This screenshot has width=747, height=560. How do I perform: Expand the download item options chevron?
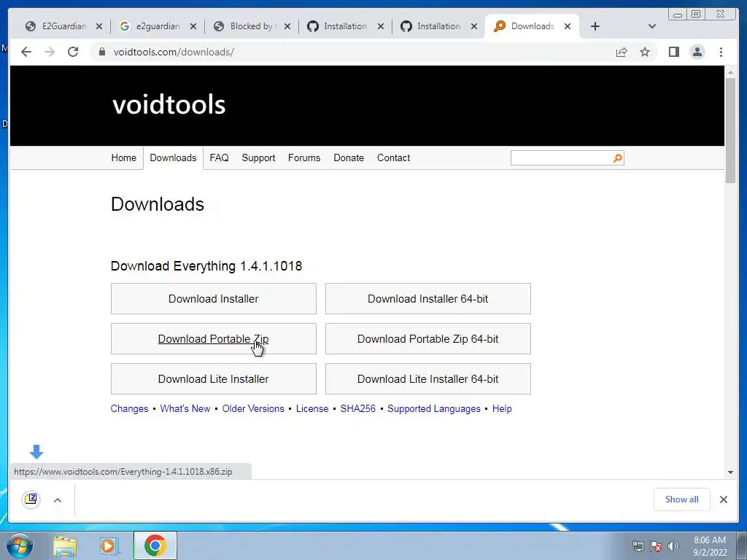[58, 500]
